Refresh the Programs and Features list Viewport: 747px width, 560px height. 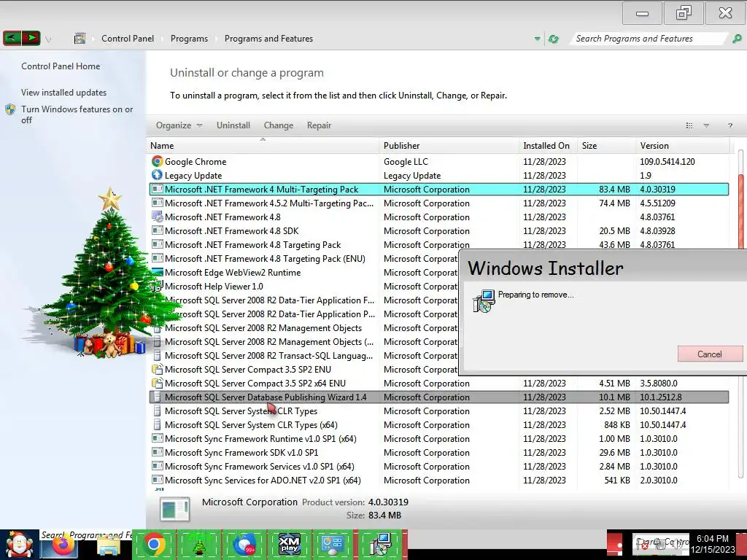[x=553, y=39]
